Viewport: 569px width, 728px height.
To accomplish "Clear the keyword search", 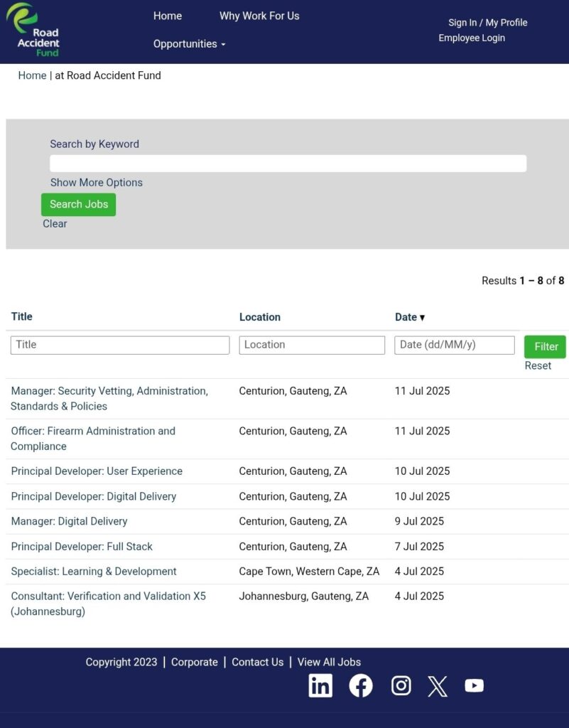I will click(x=55, y=224).
